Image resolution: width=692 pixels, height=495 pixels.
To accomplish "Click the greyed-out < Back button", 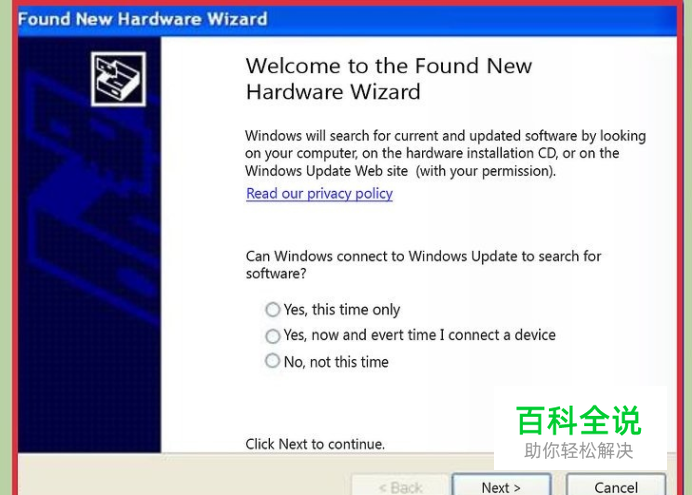I will click(x=400, y=485).
